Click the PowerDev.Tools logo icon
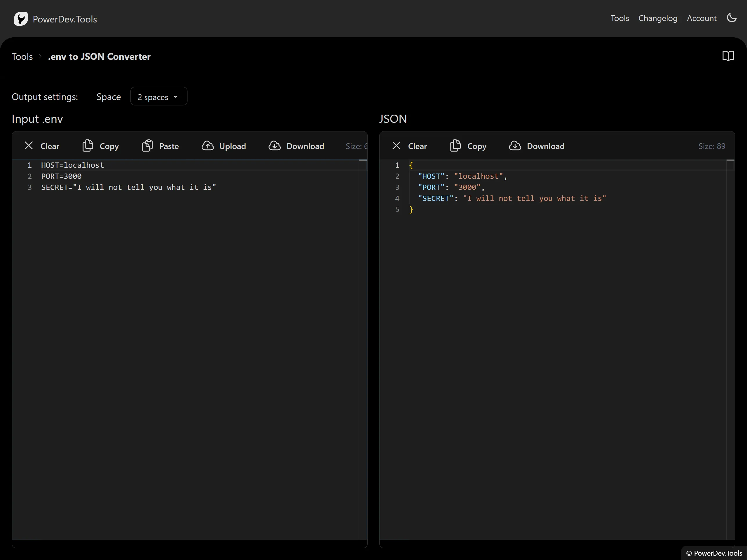747x560 pixels. 21,19
